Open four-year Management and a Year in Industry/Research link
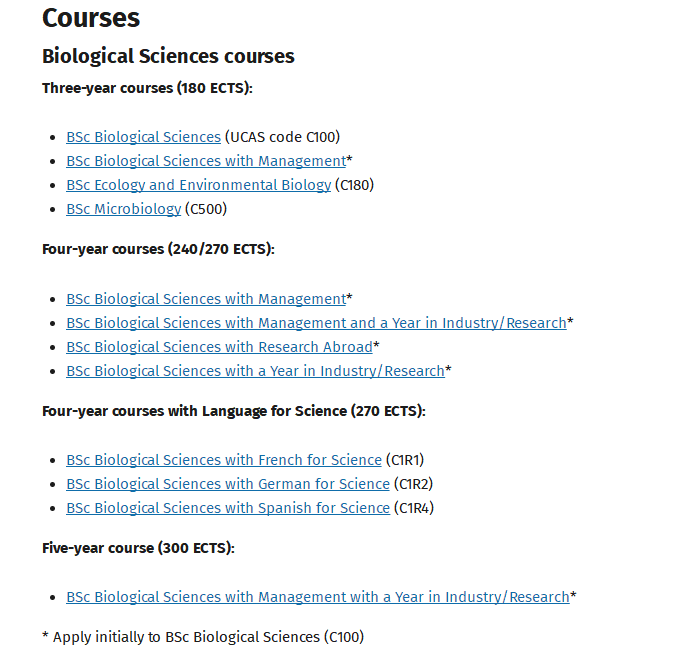 [316, 323]
